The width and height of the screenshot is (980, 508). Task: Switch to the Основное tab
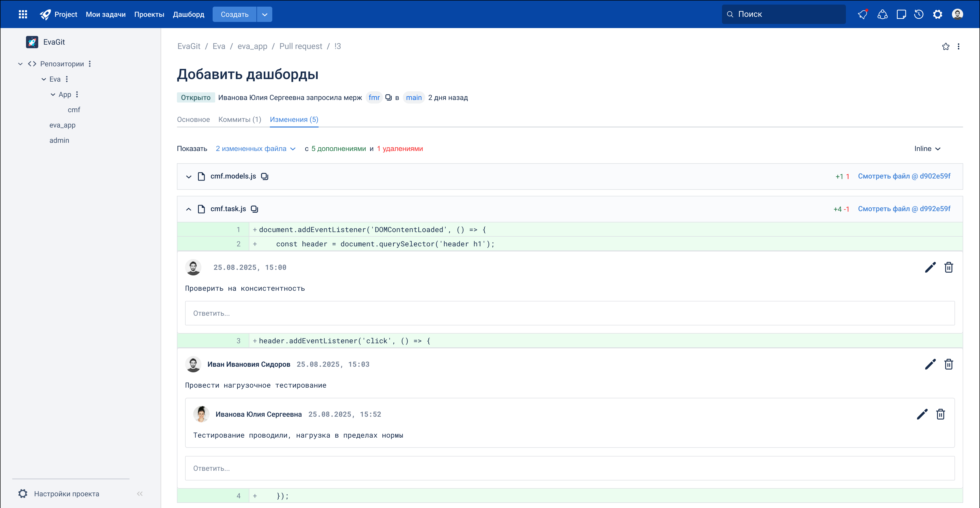pyautogui.click(x=193, y=120)
